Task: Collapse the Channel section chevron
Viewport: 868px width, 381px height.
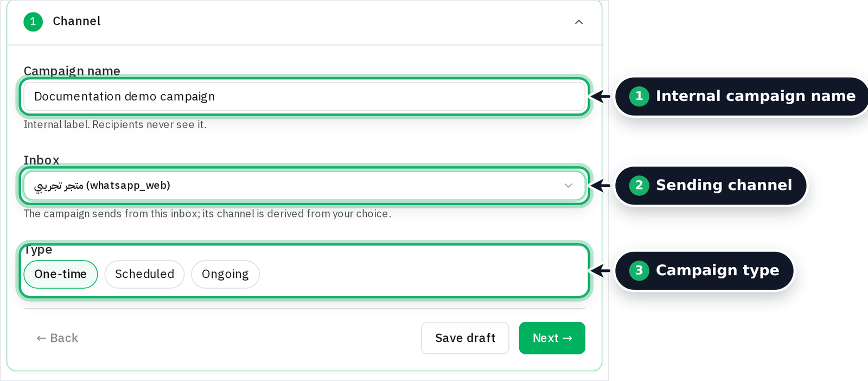Action: click(x=579, y=22)
